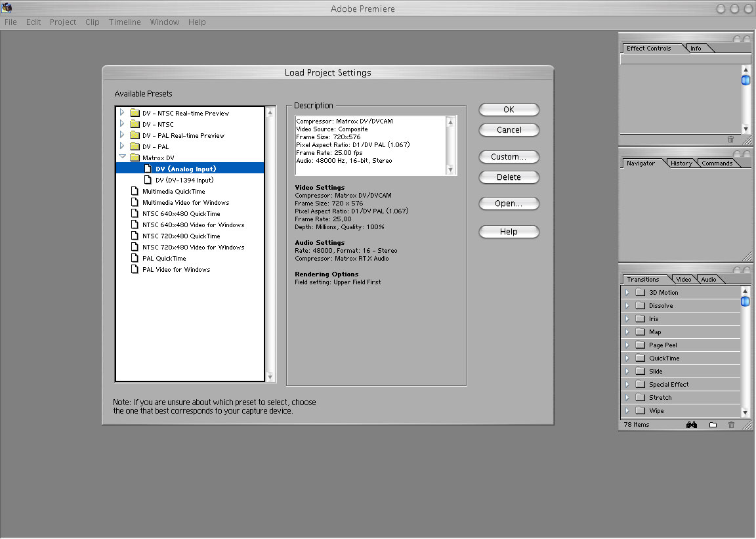Click the document icon beside NTSC 720x480 QuickTime

135,236
